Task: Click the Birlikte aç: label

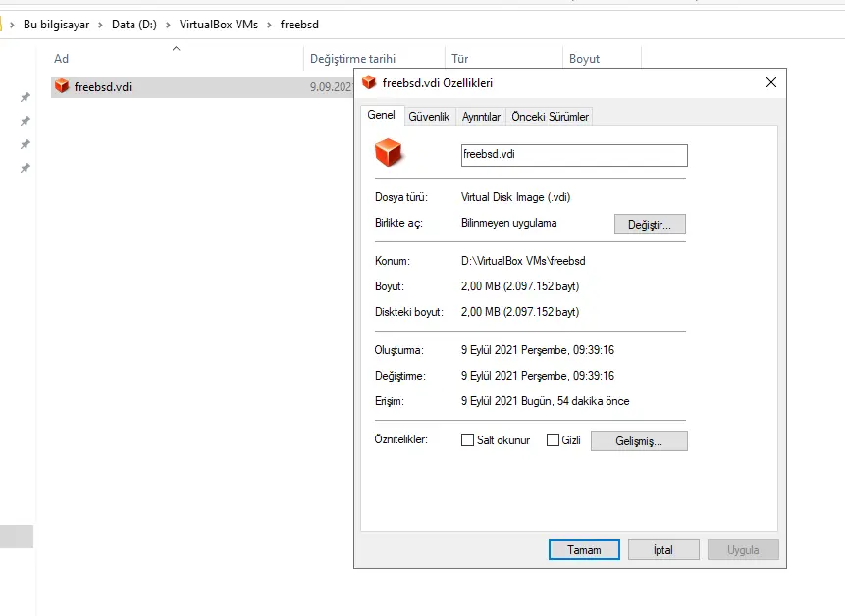Action: 398,223
